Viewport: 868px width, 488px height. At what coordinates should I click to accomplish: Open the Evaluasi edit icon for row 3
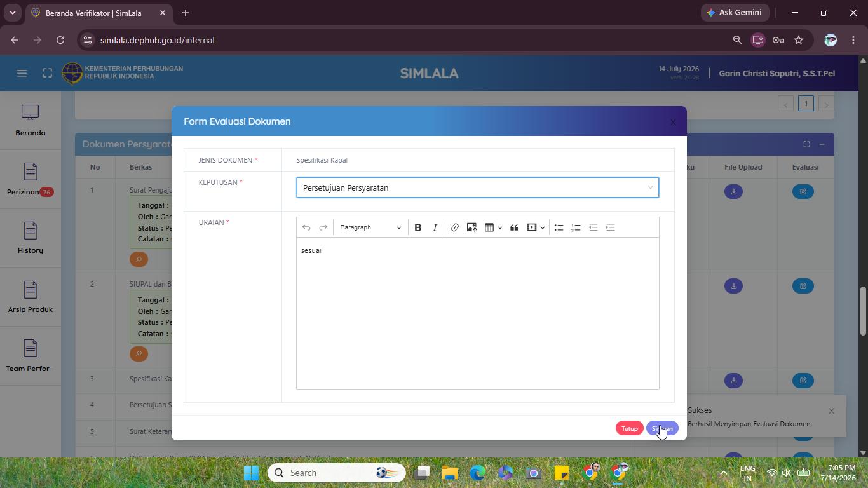tap(803, 380)
